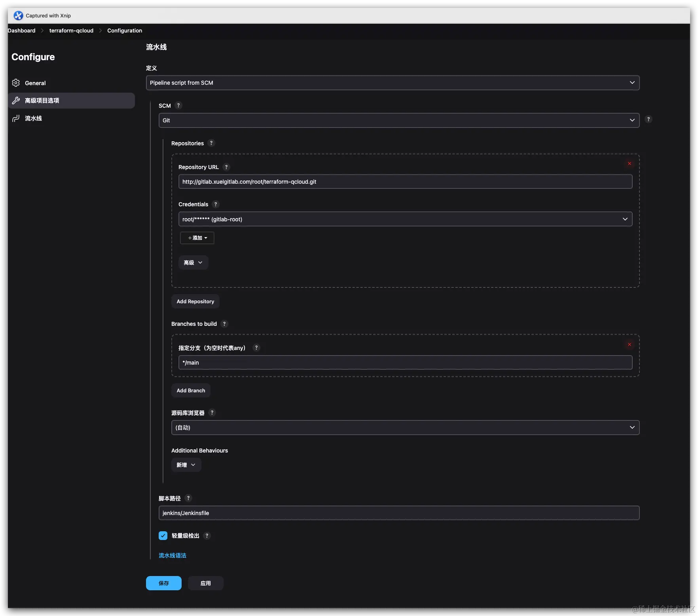Open help for Branches to build
Screen dimensions: 698x616
tap(224, 324)
